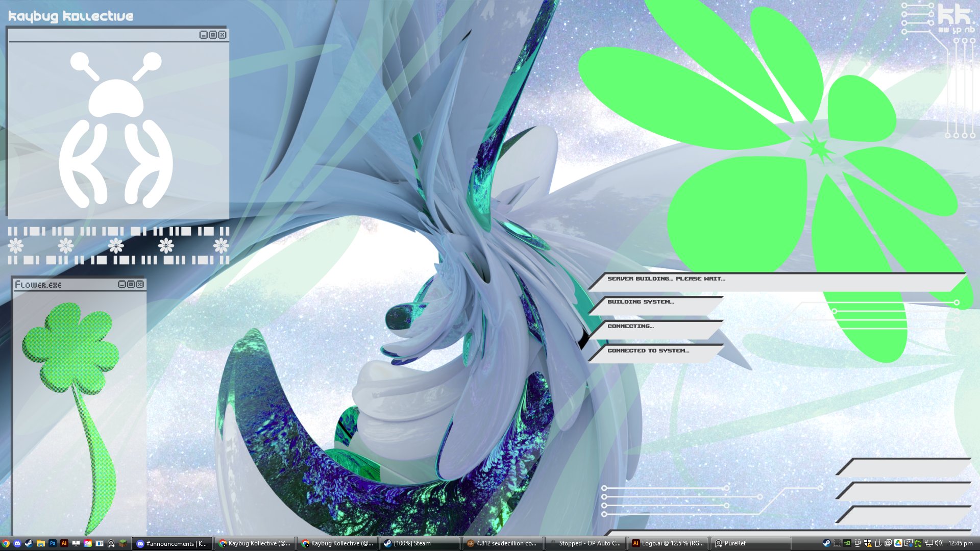This screenshot has width=980, height=551.
Task: Open Google Chrome from the quick launch
Action: (x=6, y=543)
